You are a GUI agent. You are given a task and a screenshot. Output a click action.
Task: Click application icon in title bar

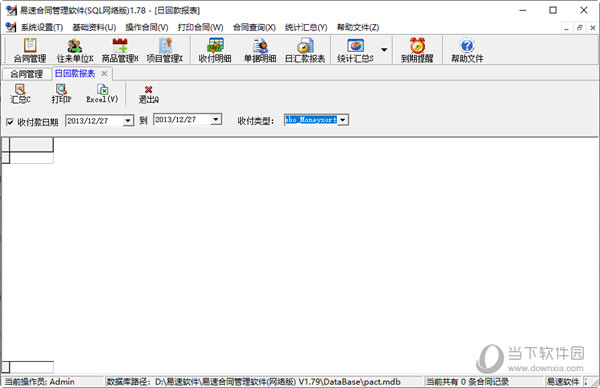pyautogui.click(x=11, y=10)
